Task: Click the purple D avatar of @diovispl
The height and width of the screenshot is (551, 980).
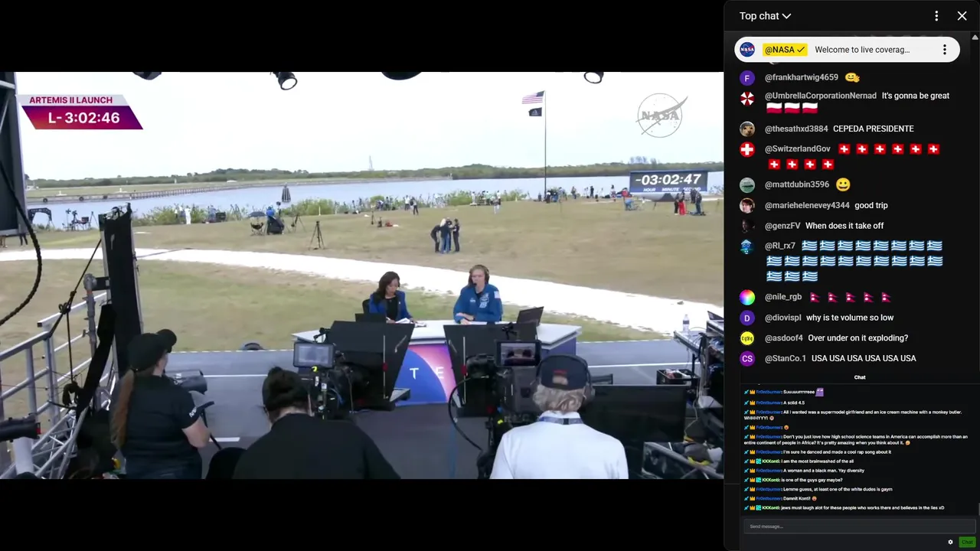Action: 747,318
